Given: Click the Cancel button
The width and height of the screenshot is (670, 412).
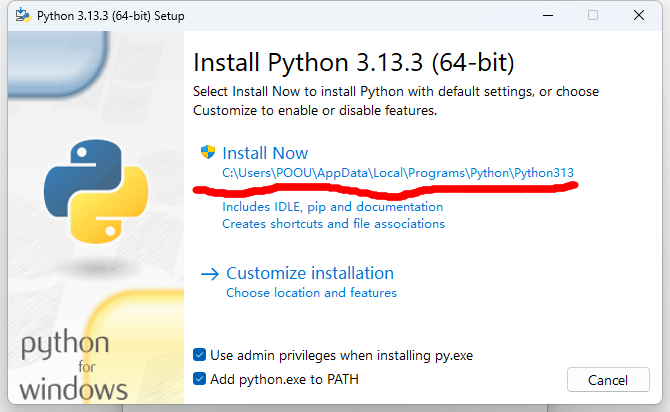Looking at the screenshot, I should tap(608, 380).
